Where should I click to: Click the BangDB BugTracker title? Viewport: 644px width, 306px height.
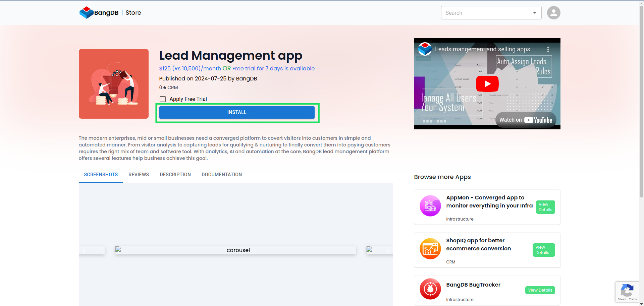coord(473,285)
